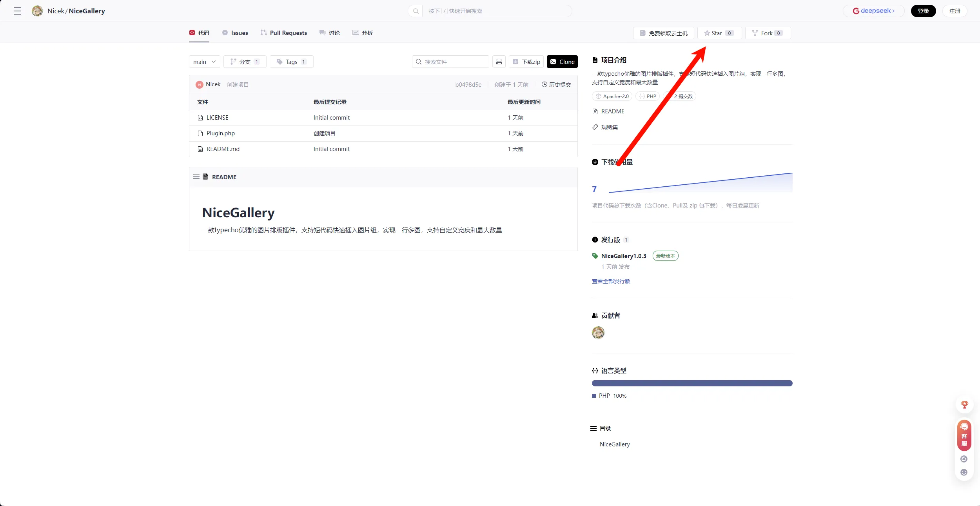This screenshot has width=980, height=506.
Task: Click the Nicek avatar in header
Action: click(x=37, y=11)
